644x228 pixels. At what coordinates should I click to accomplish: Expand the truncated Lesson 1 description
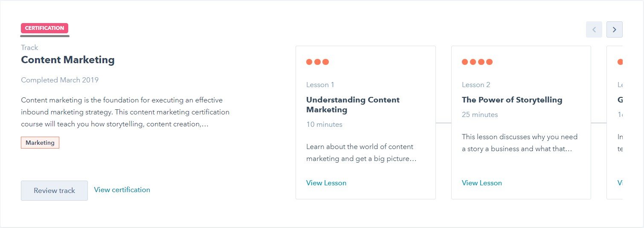click(361, 153)
